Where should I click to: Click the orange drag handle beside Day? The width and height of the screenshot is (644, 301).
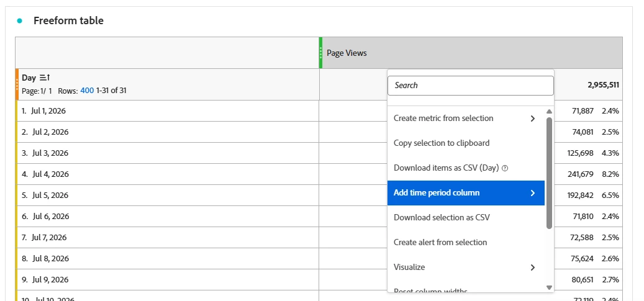[x=17, y=84]
